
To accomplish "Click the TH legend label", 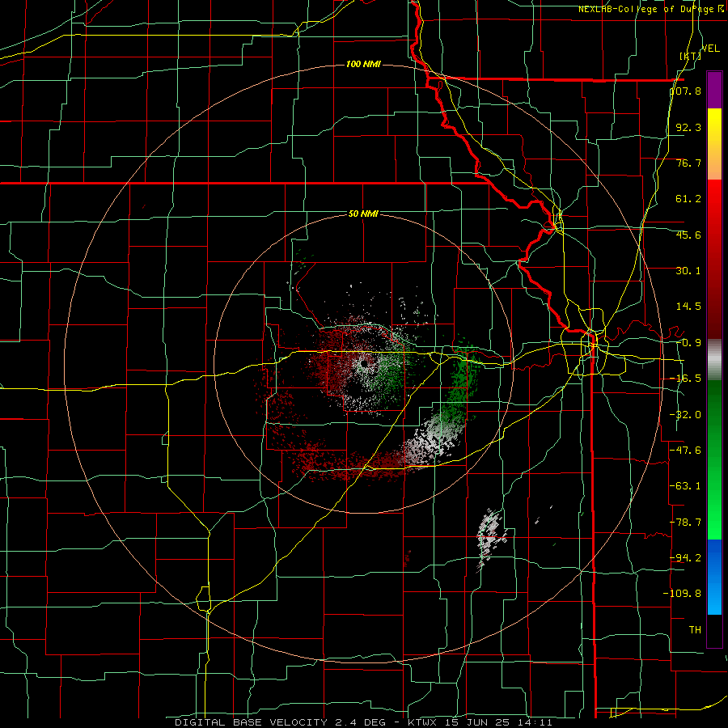I will (695, 629).
